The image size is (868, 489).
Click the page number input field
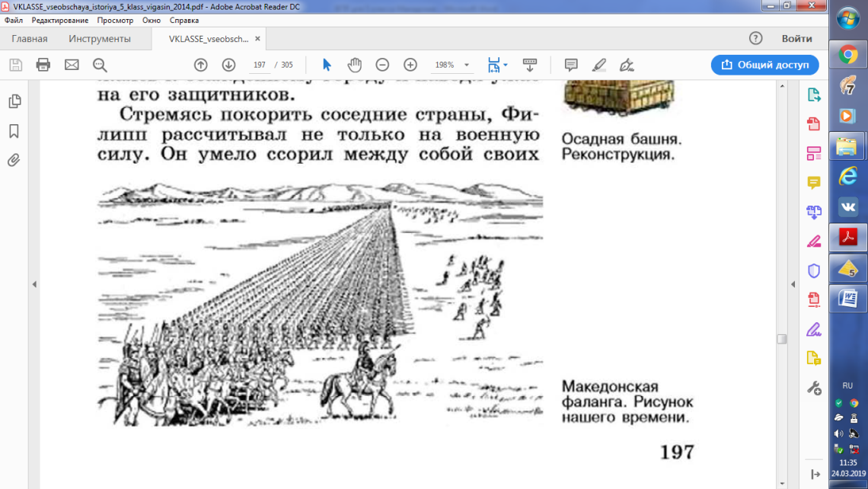pos(259,65)
